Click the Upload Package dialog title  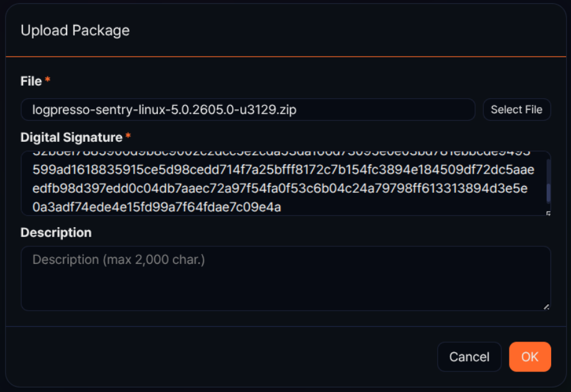(x=75, y=30)
